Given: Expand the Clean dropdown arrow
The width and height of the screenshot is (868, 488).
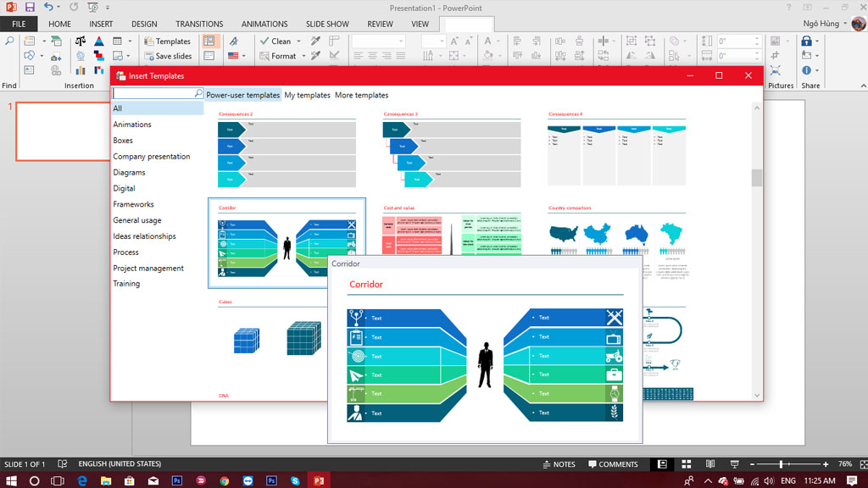Looking at the screenshot, I should click(299, 41).
